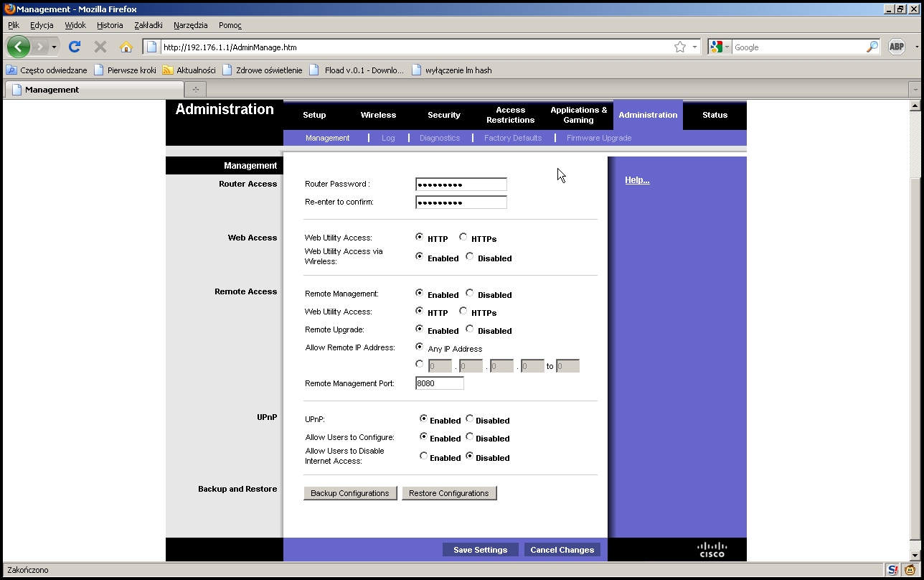Click the search magnifier icon

pyautogui.click(x=872, y=47)
